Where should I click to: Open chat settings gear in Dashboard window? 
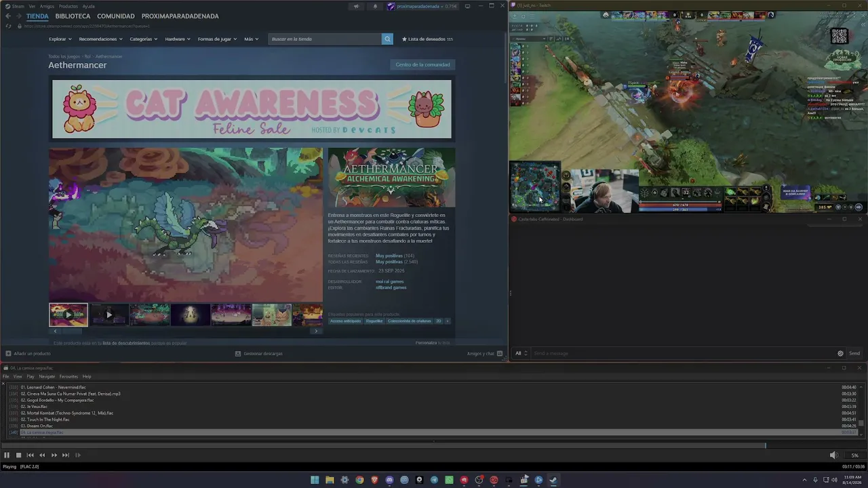tap(840, 353)
